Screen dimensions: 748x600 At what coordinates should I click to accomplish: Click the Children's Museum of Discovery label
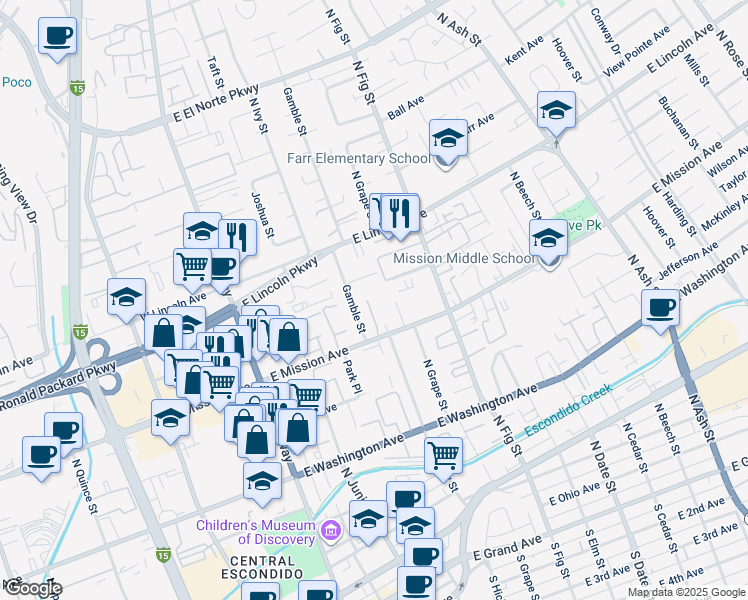[255, 526]
